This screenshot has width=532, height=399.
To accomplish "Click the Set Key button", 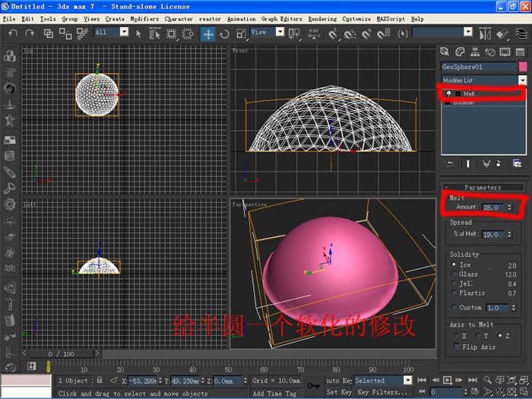I will click(x=339, y=392).
